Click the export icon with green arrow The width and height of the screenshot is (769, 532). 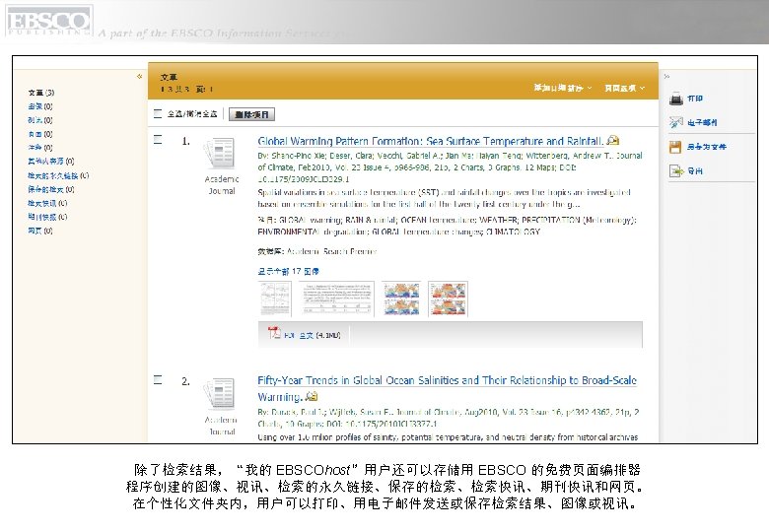pyautogui.click(x=676, y=171)
